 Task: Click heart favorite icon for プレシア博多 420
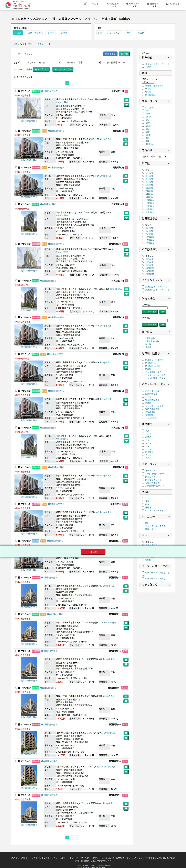(126, 144)
